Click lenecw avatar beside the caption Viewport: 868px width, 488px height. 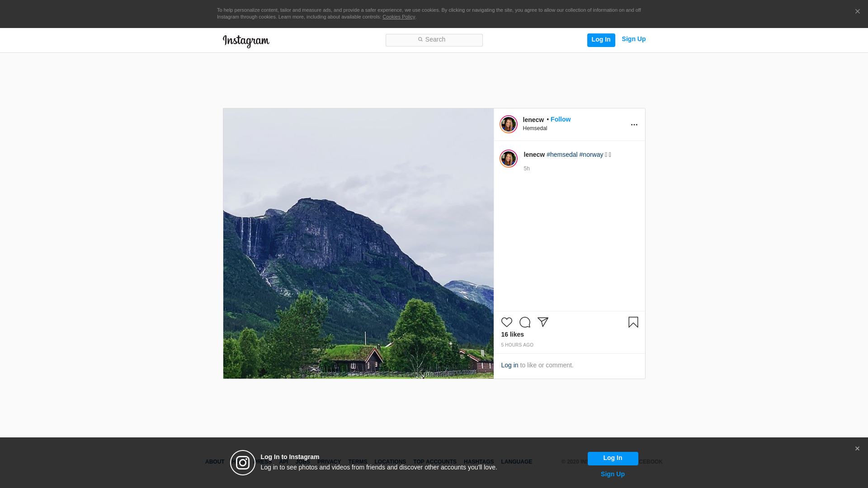coord(508,159)
